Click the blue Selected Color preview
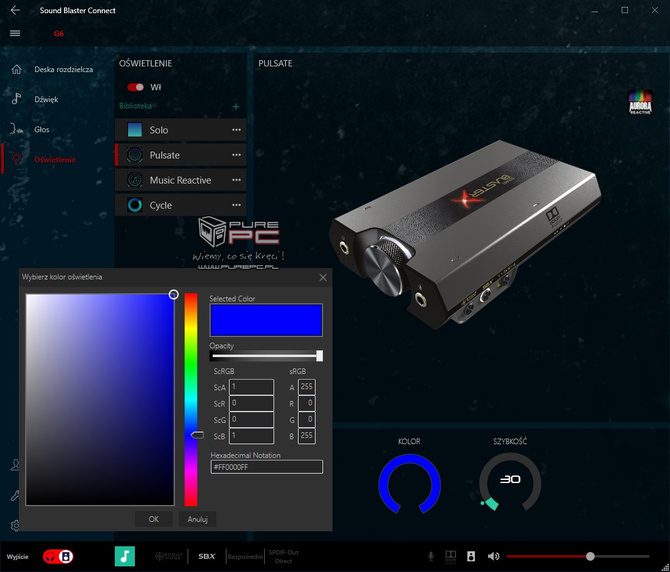 (266, 320)
